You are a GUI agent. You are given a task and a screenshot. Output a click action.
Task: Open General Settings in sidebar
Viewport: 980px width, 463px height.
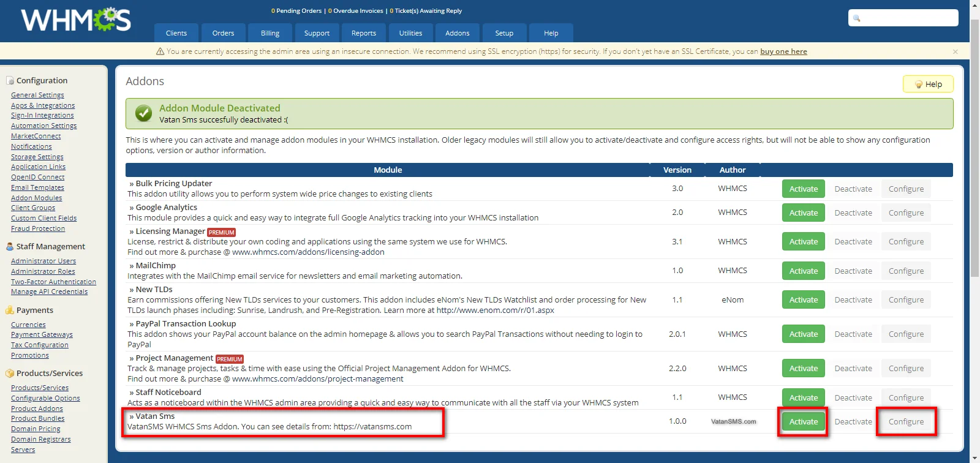pyautogui.click(x=37, y=95)
